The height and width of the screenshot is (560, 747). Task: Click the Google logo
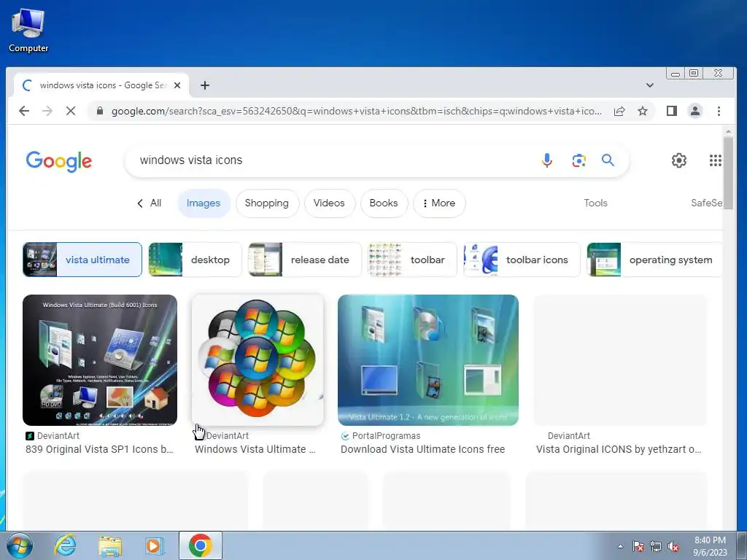tap(58, 161)
